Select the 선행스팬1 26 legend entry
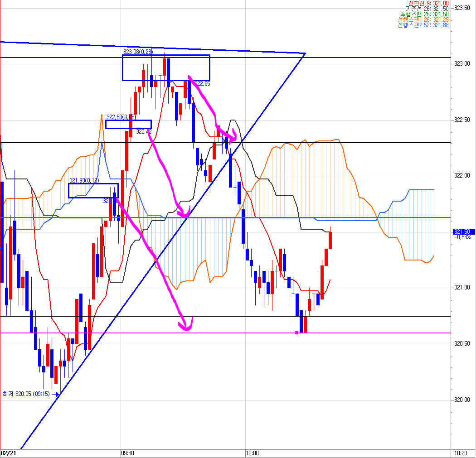Viewport: 476px width, 458px height. [x=423, y=20]
